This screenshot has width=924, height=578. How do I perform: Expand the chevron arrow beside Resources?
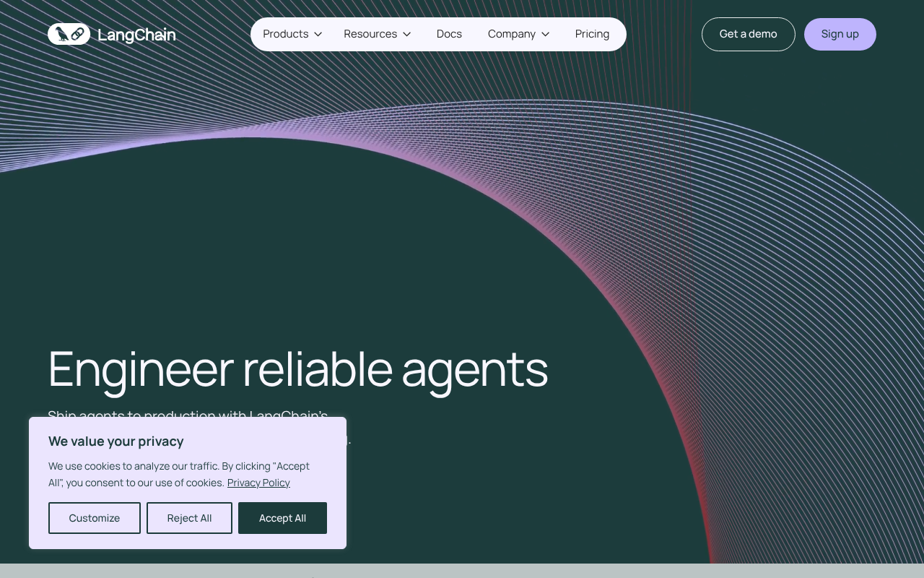pos(407,35)
